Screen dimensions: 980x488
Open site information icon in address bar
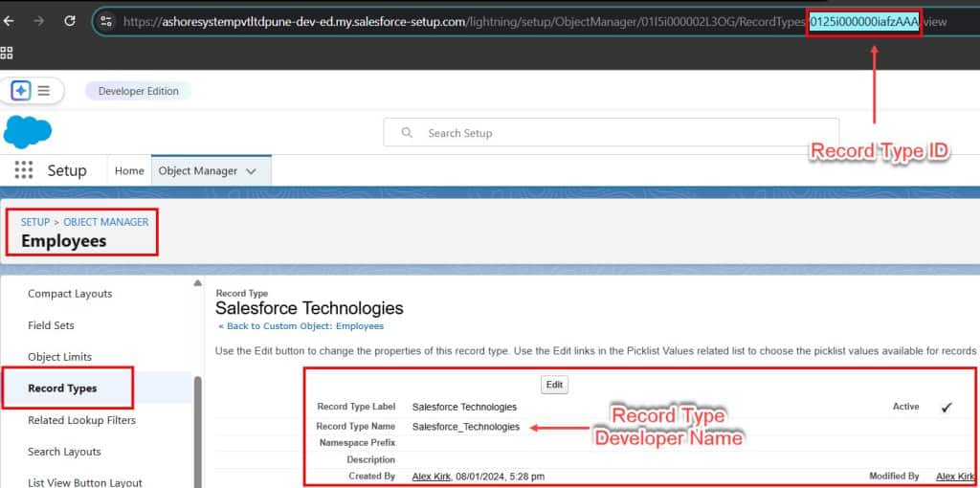[107, 22]
